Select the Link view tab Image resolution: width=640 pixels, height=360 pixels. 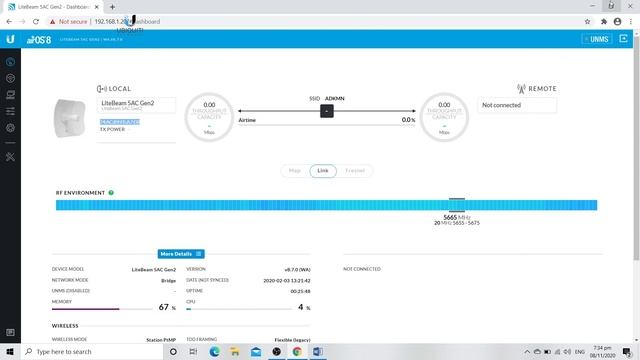coord(323,171)
